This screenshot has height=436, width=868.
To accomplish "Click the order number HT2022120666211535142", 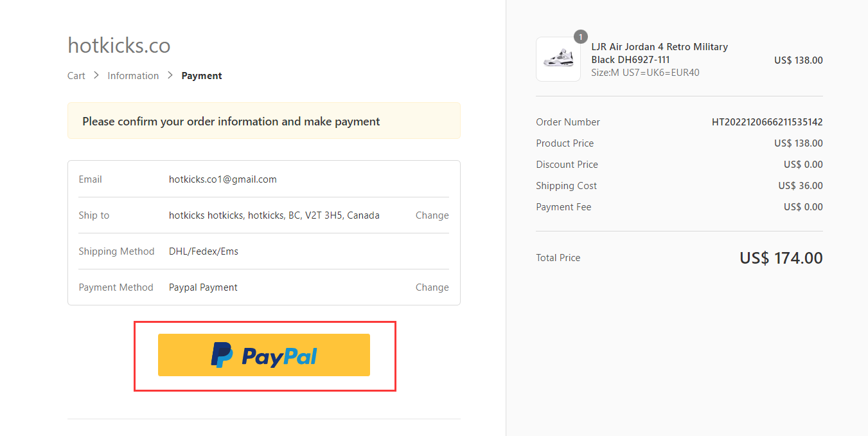I will point(767,122).
